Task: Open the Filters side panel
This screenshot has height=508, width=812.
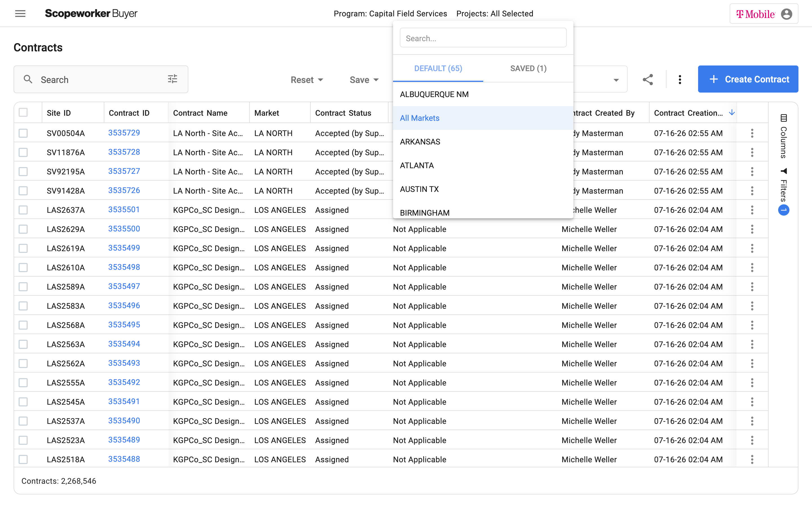Action: point(784,185)
